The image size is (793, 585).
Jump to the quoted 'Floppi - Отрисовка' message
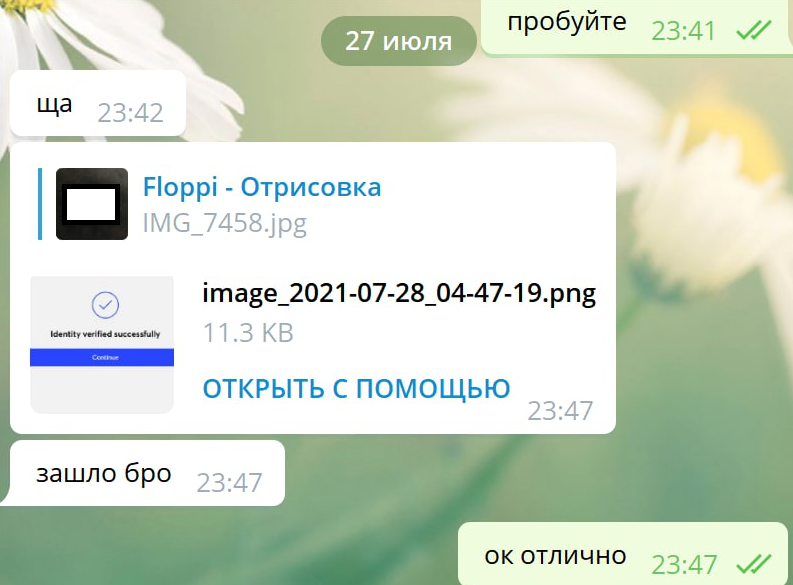pos(262,187)
